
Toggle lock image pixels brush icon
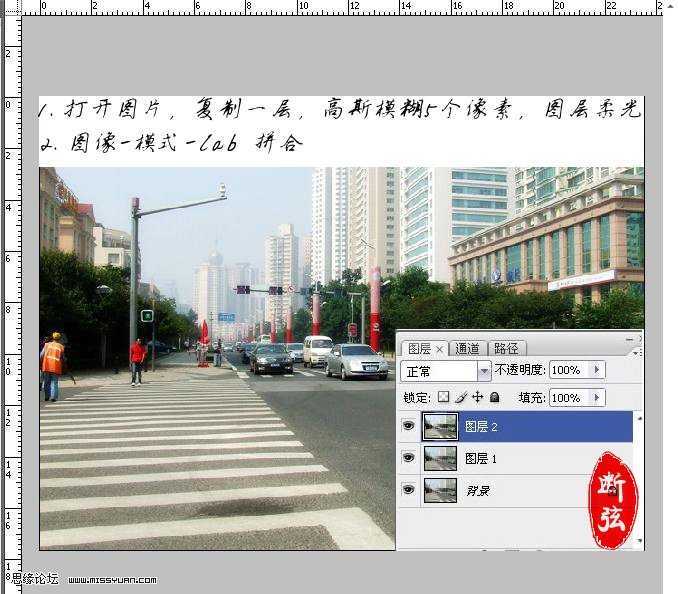(x=461, y=397)
